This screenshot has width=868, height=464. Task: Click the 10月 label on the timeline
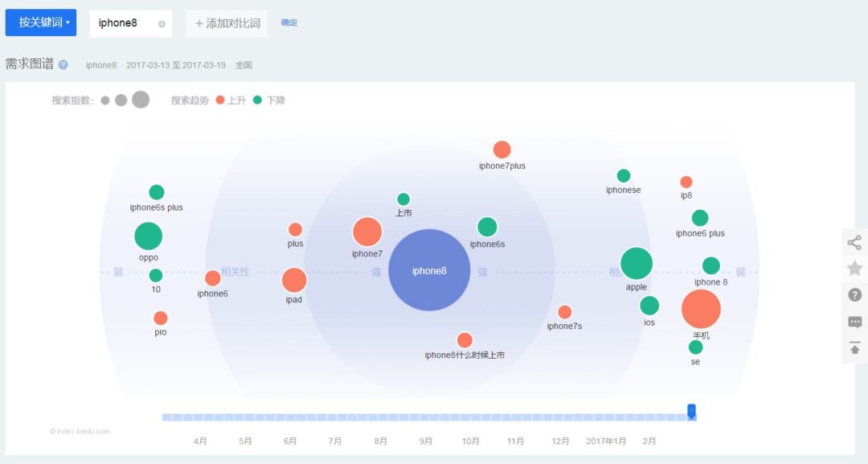(471, 441)
